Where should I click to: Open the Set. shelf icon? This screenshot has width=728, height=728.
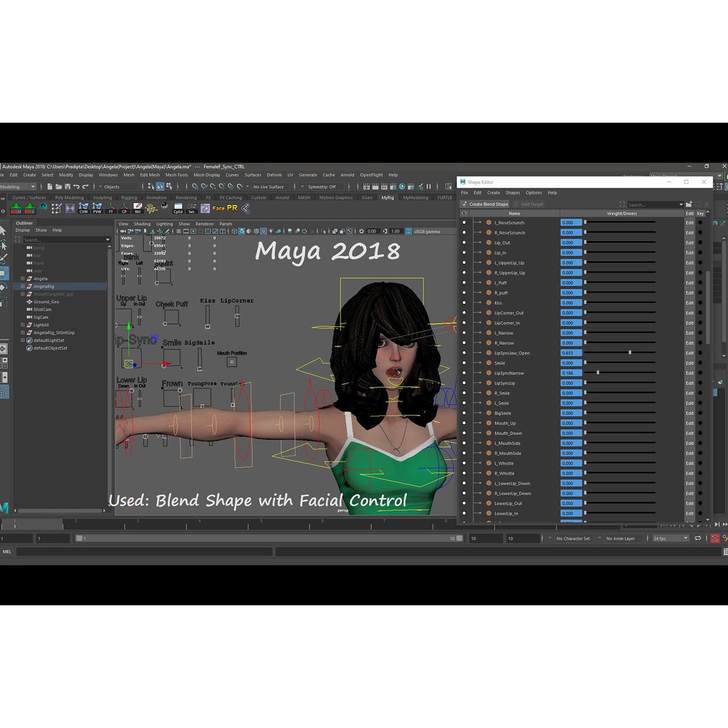[191, 208]
